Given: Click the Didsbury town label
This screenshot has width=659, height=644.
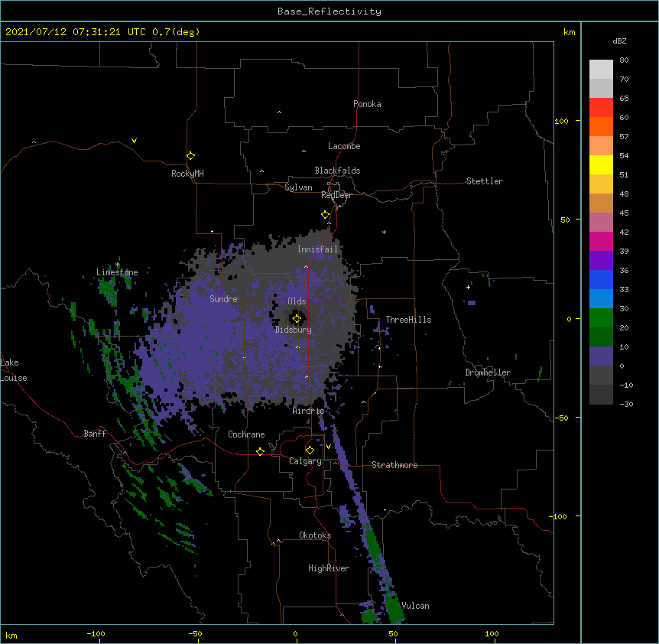Looking at the screenshot, I should pyautogui.click(x=294, y=330).
